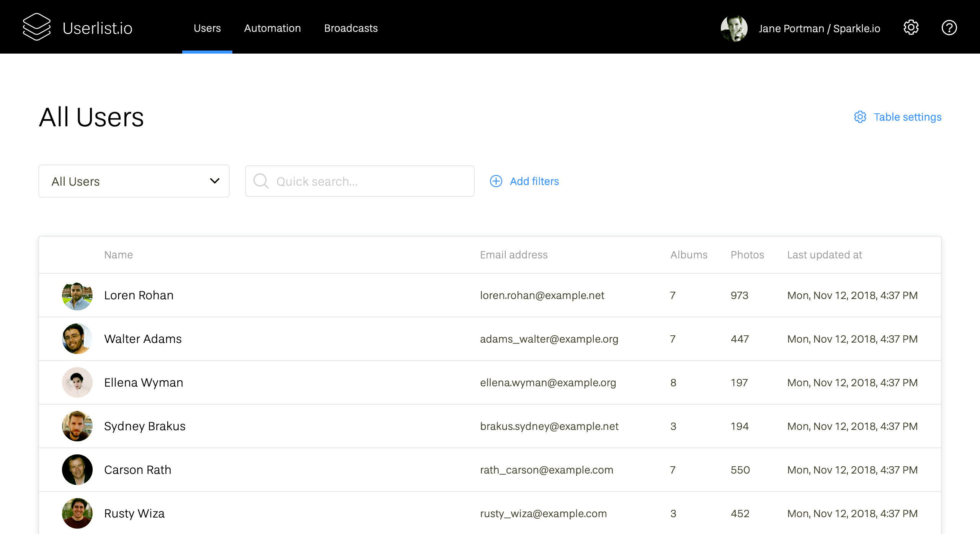The image size is (980, 534).
Task: Click the Userlist.io stacked layers logo
Action: coord(36,27)
